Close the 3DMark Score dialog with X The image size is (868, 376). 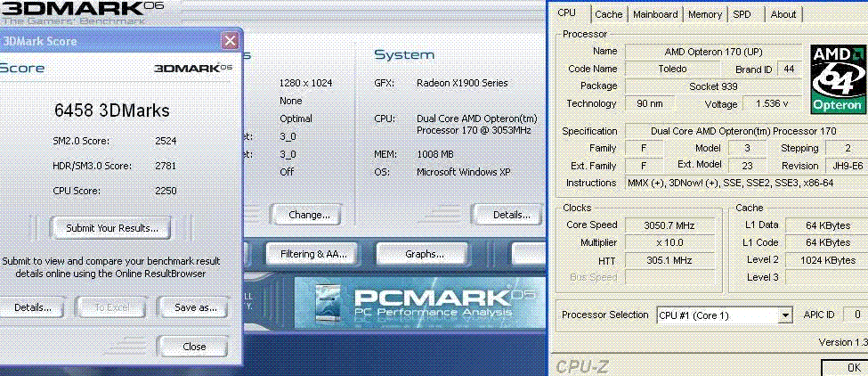point(230,40)
